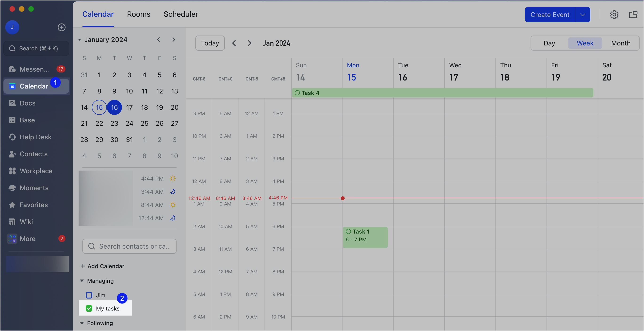
Task: Open Wiki from the sidebar
Action: [x=26, y=222]
